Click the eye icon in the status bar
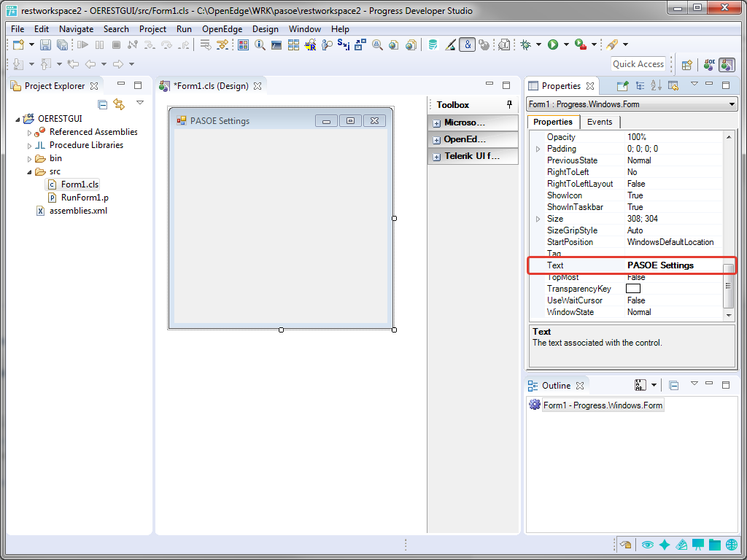 click(647, 545)
